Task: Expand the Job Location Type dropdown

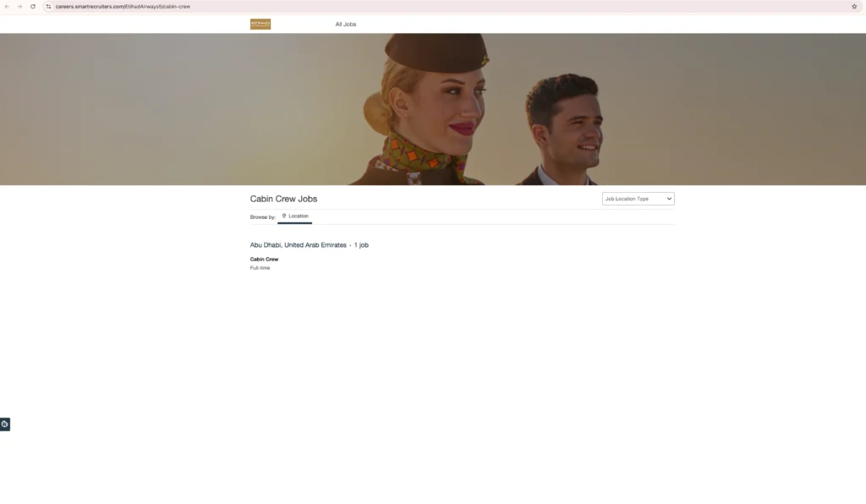Action: [638, 199]
